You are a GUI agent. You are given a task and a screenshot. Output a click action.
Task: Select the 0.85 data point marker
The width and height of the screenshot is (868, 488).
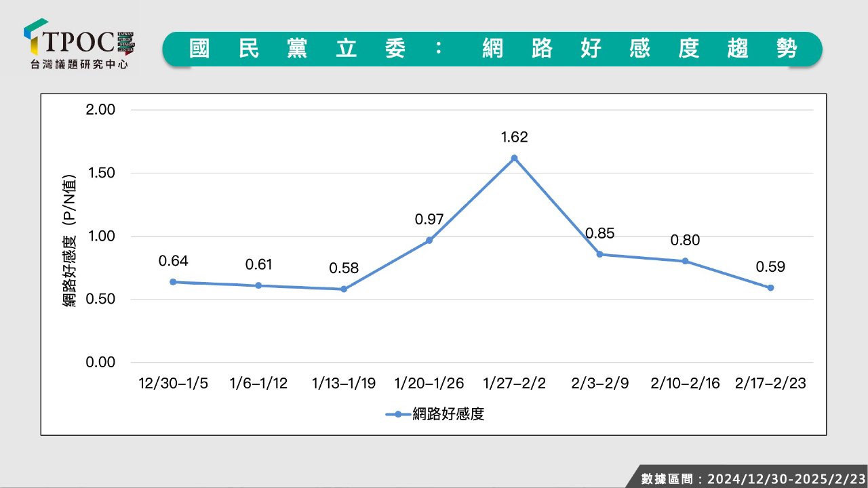pyautogui.click(x=599, y=255)
